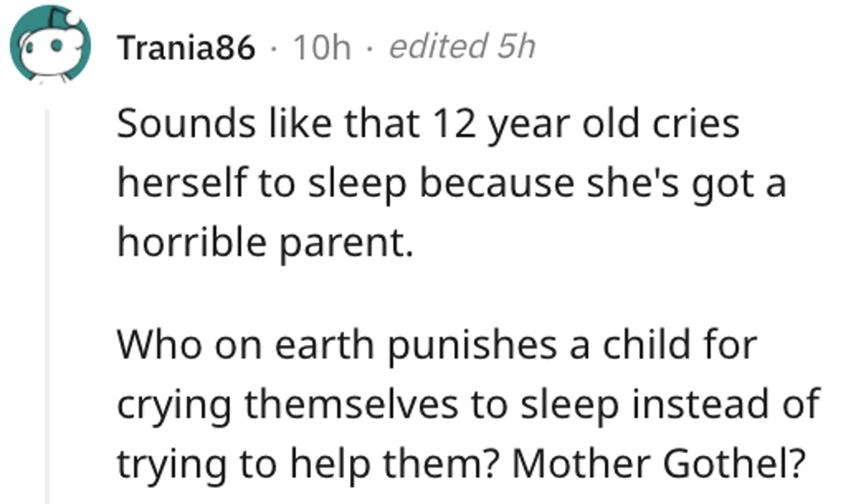
Task: Click the avatar's teal eye
Action: pyautogui.click(x=58, y=47)
